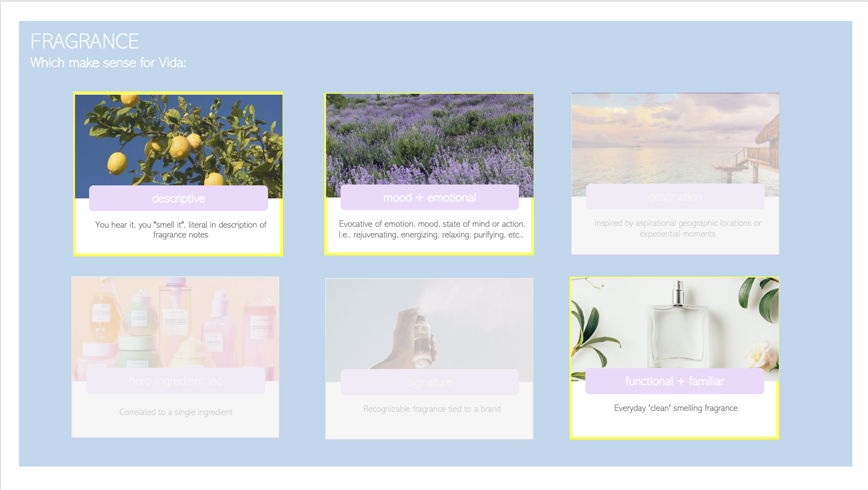Viewport: 868px width, 490px height.
Task: Click the 'functional + familiar' purple label
Action: click(x=675, y=381)
